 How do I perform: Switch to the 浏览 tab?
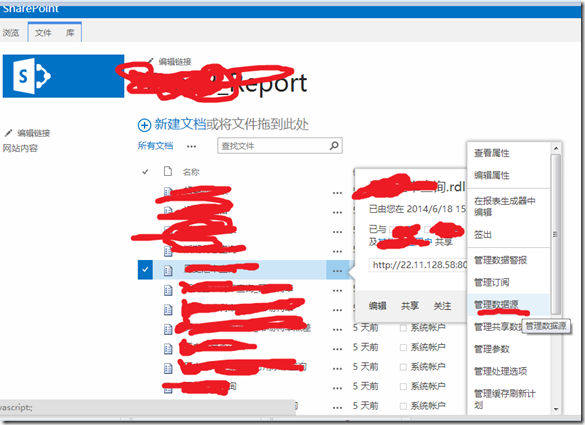[x=11, y=33]
